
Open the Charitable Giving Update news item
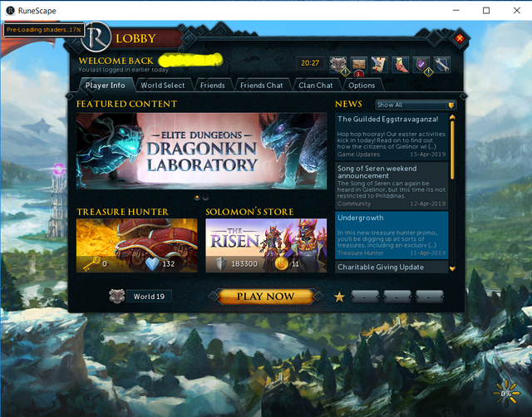point(392,267)
